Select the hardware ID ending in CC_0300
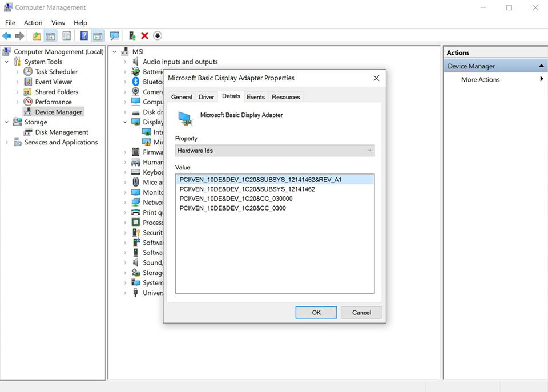The height and width of the screenshot is (392, 548). [232, 208]
